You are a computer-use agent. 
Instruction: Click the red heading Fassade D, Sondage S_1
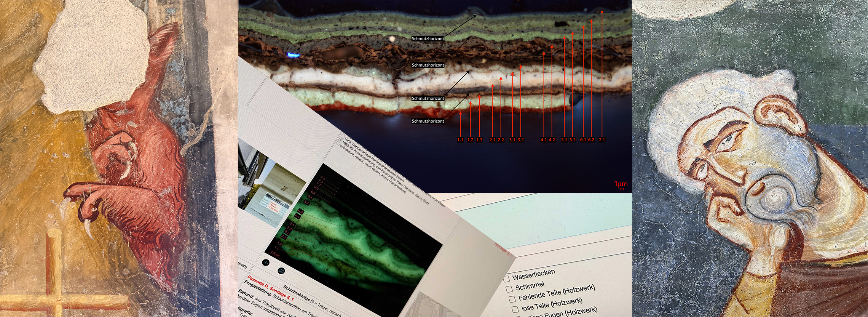pos(270,287)
